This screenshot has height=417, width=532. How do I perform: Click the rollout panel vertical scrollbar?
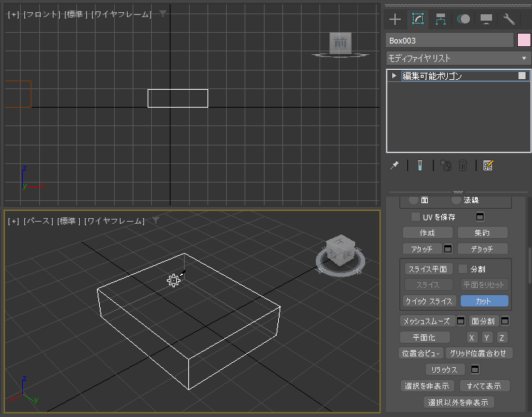[530, 264]
